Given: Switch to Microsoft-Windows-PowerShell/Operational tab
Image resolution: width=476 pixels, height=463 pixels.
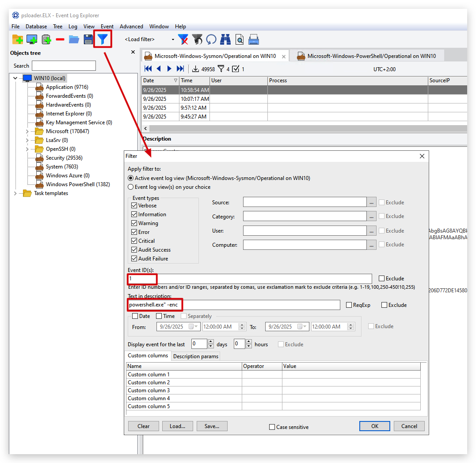Looking at the screenshot, I should (x=367, y=56).
